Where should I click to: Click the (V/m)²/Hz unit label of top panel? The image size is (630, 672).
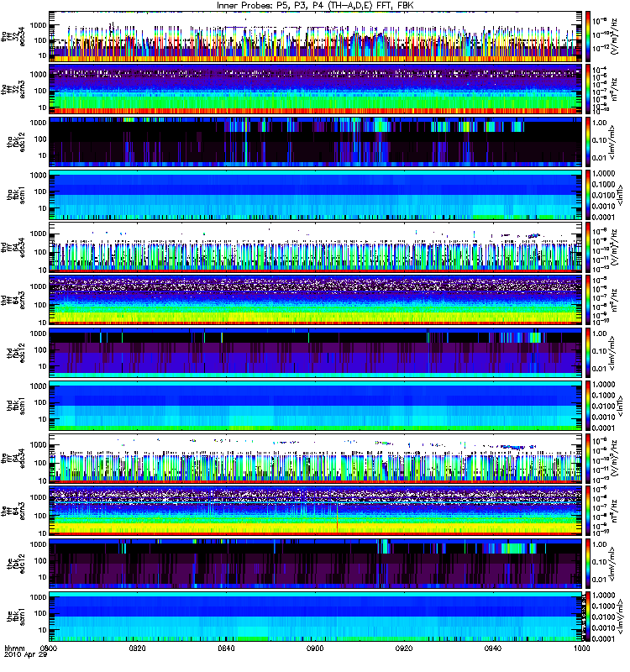point(614,36)
